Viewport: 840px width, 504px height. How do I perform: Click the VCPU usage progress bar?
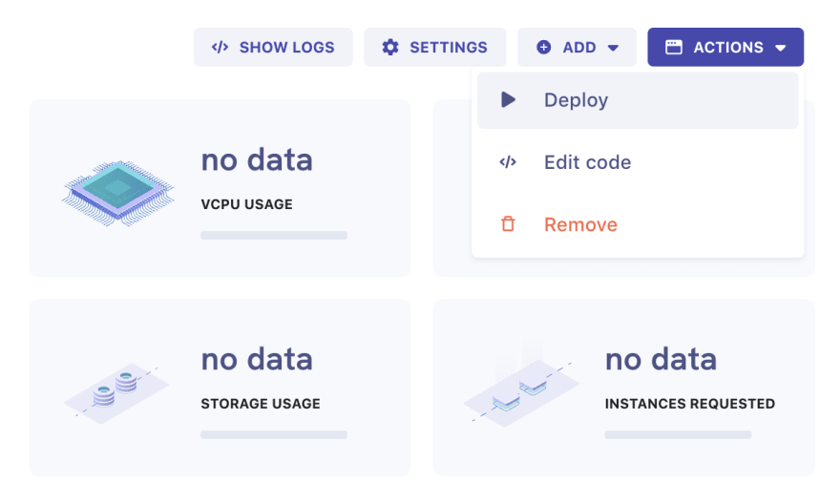[274, 235]
